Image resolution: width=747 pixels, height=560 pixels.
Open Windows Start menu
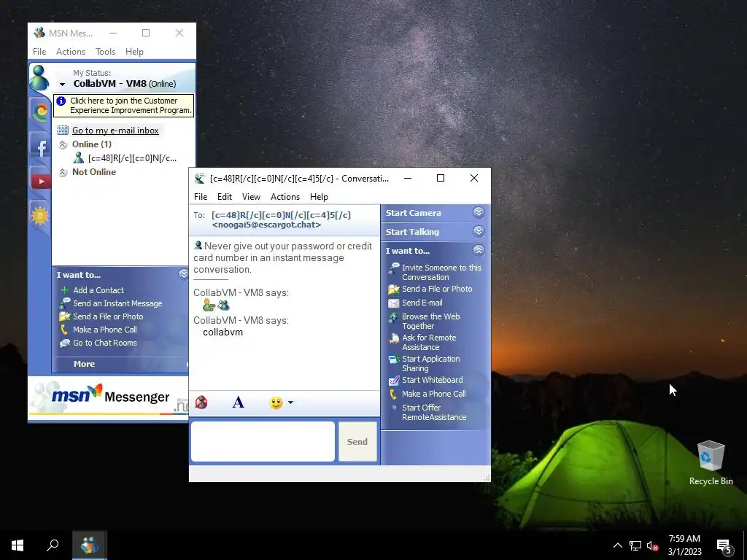18,545
